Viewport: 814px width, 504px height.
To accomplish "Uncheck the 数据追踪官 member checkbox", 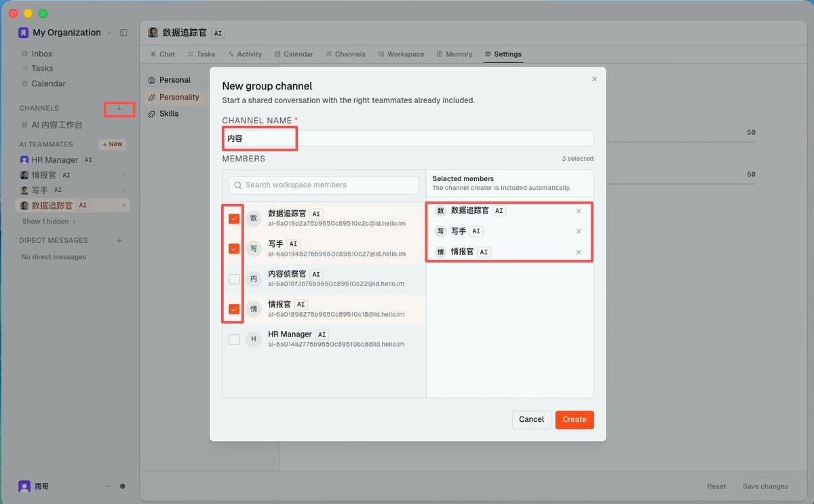I will (234, 218).
